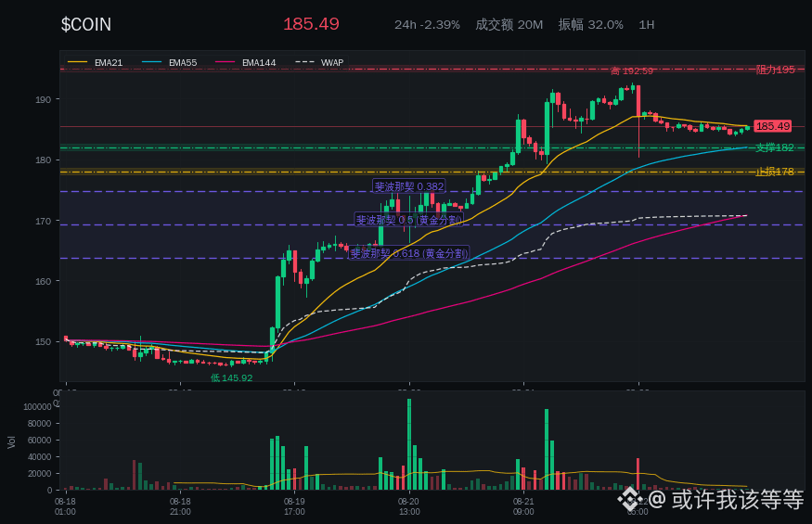Click the 170 price axis tick

(x=44, y=221)
